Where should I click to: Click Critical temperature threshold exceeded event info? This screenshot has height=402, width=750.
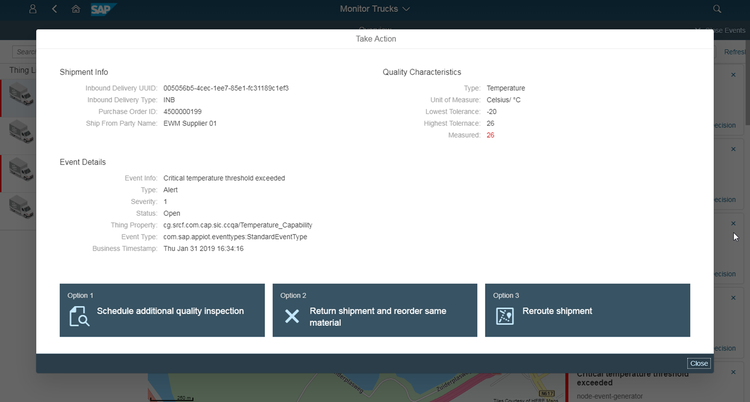tap(224, 178)
